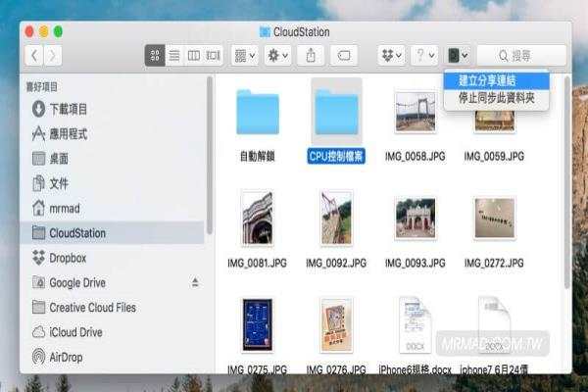Select CloudStation in the sidebar
The width and height of the screenshot is (588, 392).
click(x=114, y=233)
